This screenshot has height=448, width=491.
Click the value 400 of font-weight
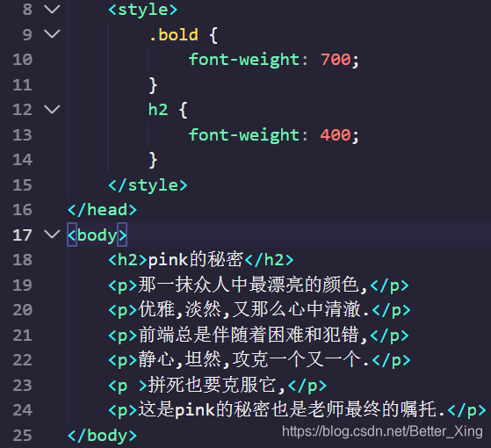(x=336, y=135)
